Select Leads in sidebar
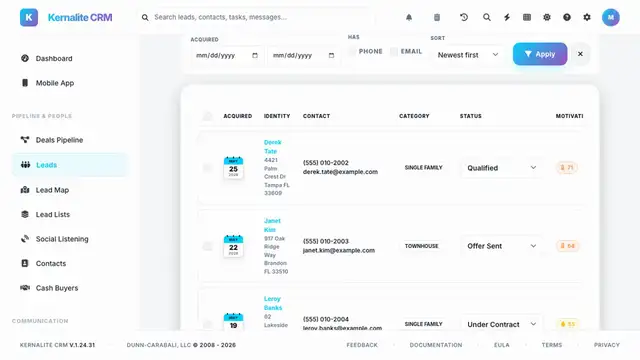Viewport: 640px width, 360px height. pos(70,165)
